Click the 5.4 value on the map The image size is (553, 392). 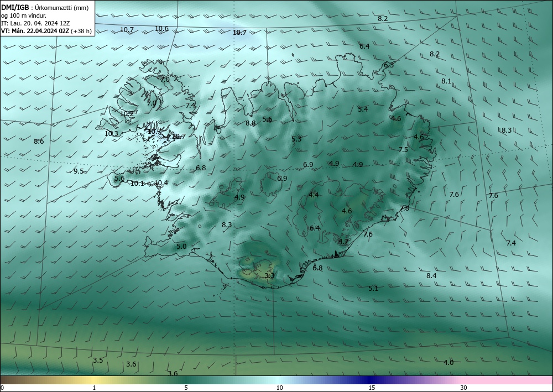click(363, 109)
